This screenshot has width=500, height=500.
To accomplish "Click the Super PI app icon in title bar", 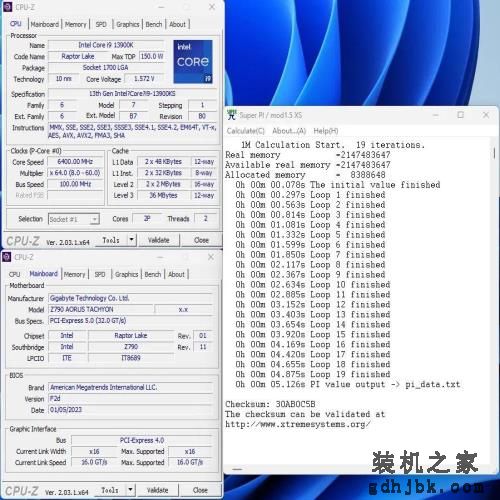I will click(x=231, y=115).
